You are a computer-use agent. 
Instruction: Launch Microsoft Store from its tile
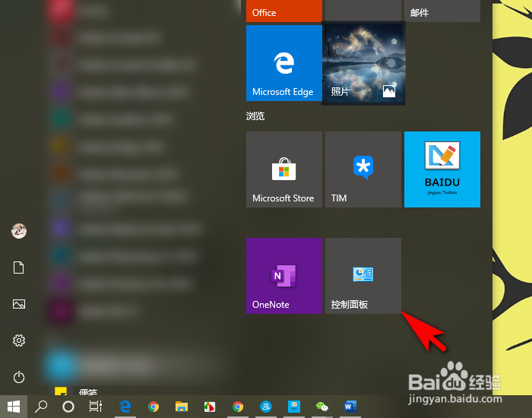click(x=284, y=169)
